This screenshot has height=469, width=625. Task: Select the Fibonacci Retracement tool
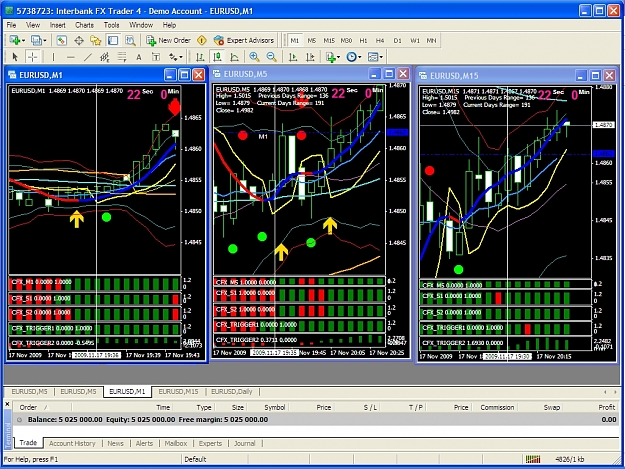point(122,57)
